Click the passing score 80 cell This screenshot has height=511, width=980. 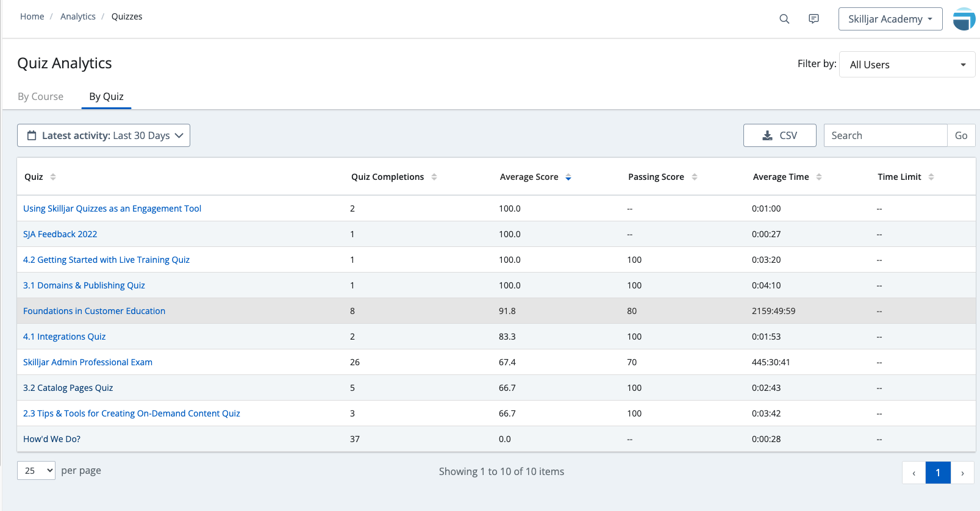point(632,311)
